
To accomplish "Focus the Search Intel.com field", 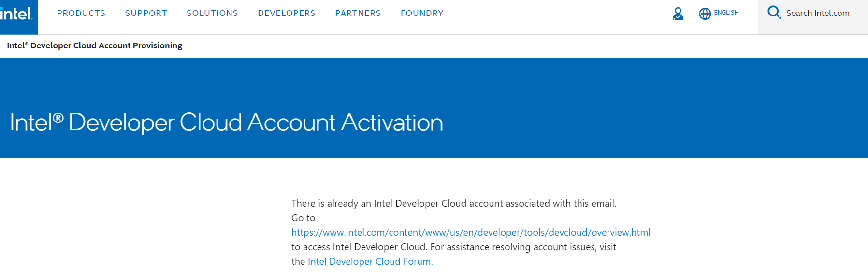I will point(817,13).
